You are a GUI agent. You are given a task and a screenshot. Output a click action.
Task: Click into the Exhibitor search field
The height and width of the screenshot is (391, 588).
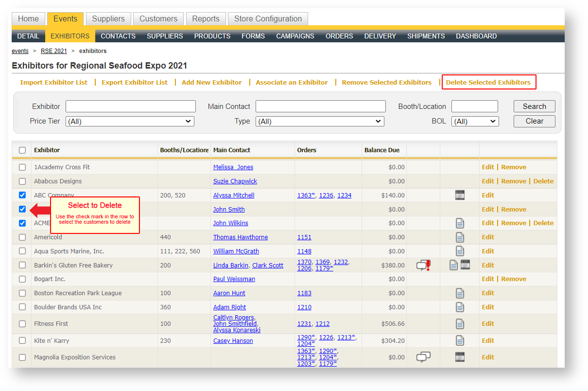tap(130, 107)
